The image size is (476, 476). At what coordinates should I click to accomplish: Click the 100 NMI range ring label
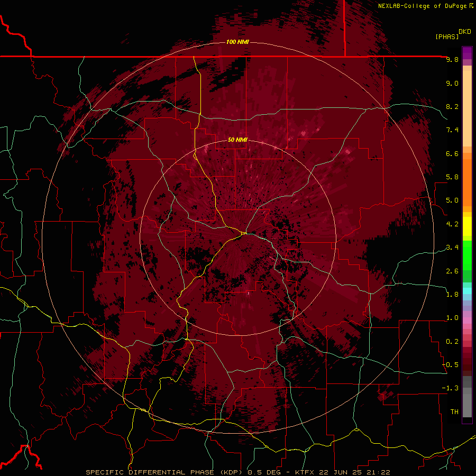tap(237, 42)
